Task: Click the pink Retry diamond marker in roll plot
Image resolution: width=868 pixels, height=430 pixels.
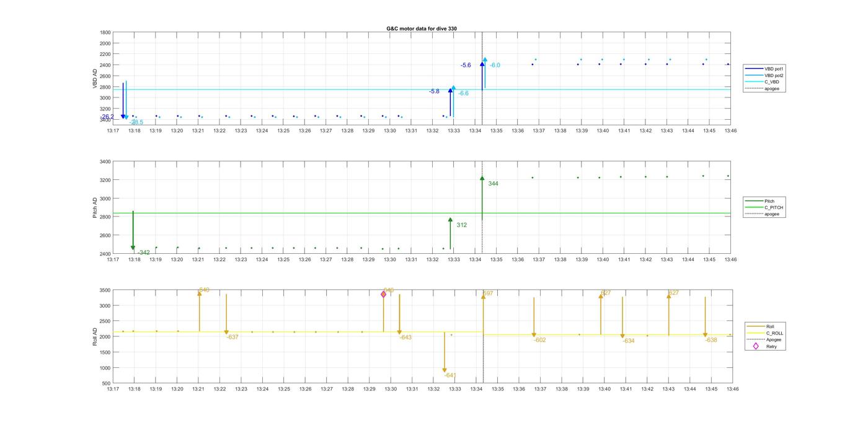Action: tap(384, 294)
